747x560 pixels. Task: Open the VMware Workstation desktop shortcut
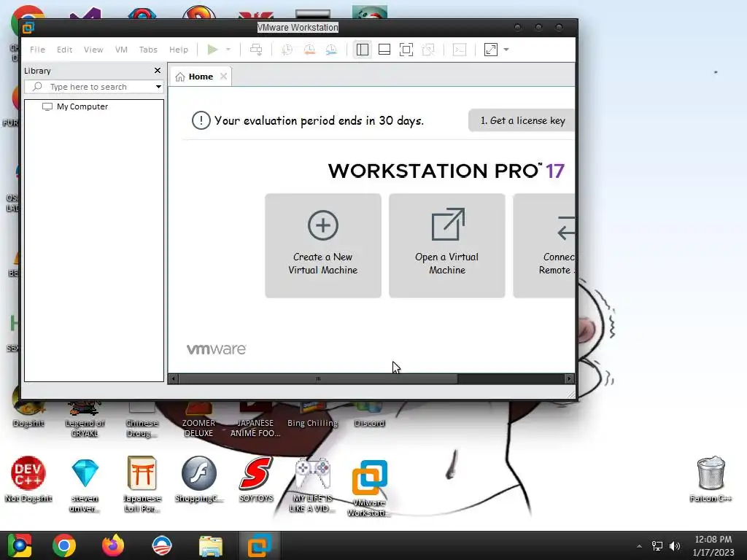point(369,488)
